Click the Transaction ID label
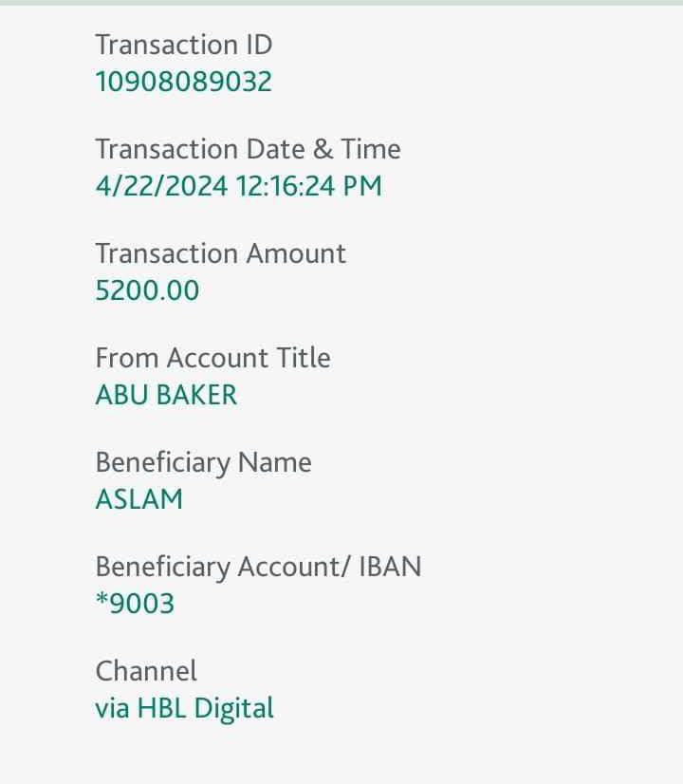The image size is (683, 784). (183, 45)
